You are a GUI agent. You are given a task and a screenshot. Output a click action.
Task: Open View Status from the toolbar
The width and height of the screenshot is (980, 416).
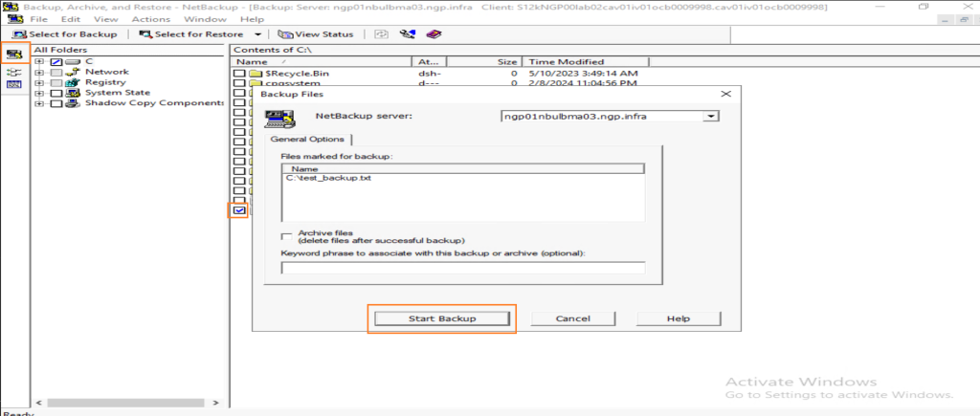point(316,33)
